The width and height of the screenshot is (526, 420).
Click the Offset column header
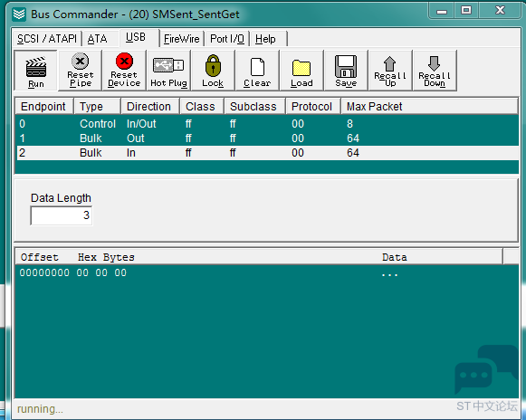pyautogui.click(x=39, y=257)
